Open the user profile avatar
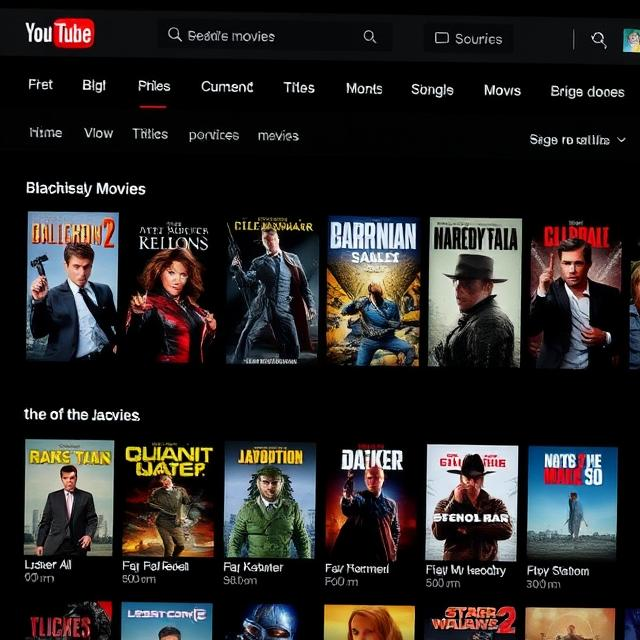The width and height of the screenshot is (640, 640). [x=631, y=40]
